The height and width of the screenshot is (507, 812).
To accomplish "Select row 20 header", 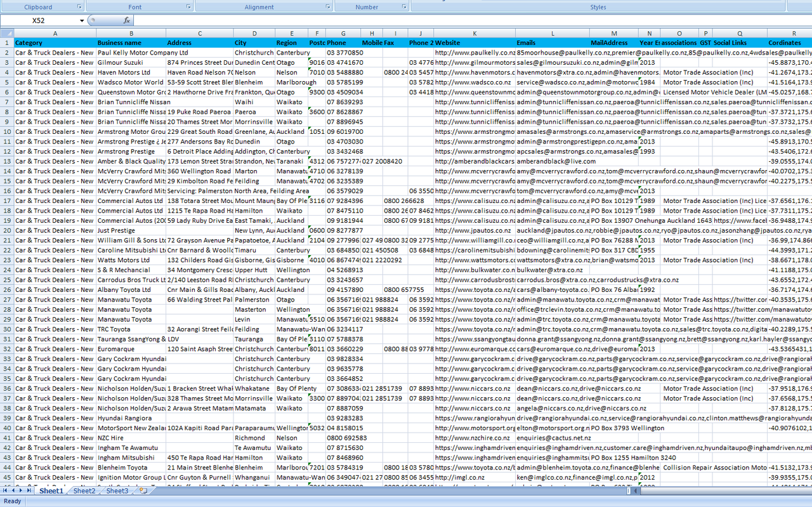I will point(6,230).
